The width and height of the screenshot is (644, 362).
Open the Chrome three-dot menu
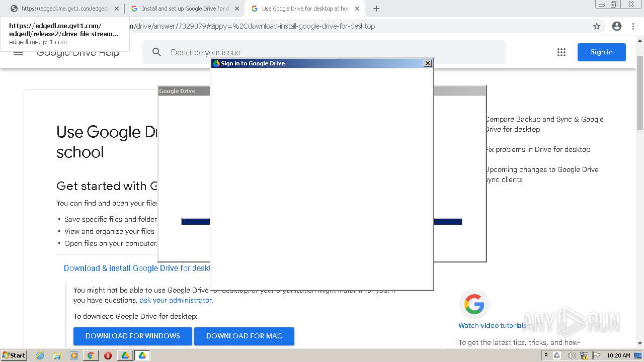pyautogui.click(x=633, y=26)
